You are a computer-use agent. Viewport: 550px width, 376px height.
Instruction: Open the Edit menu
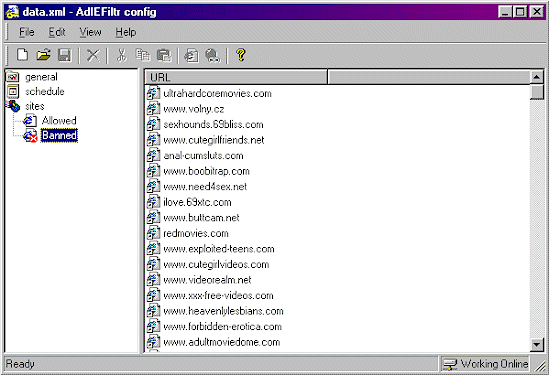click(x=57, y=32)
